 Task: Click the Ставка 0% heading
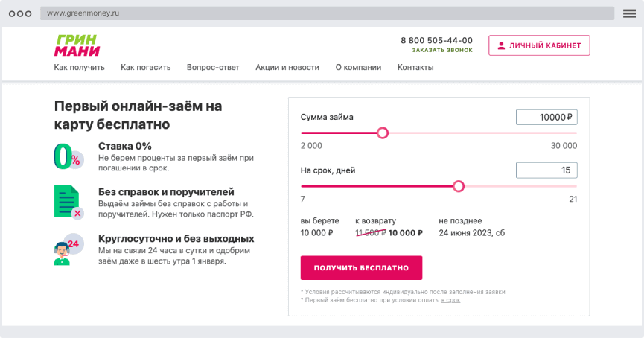click(125, 146)
